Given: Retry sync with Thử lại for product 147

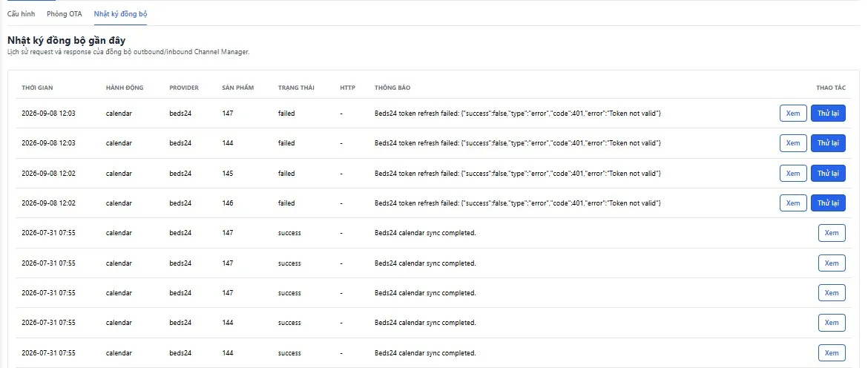Looking at the screenshot, I should (x=828, y=113).
